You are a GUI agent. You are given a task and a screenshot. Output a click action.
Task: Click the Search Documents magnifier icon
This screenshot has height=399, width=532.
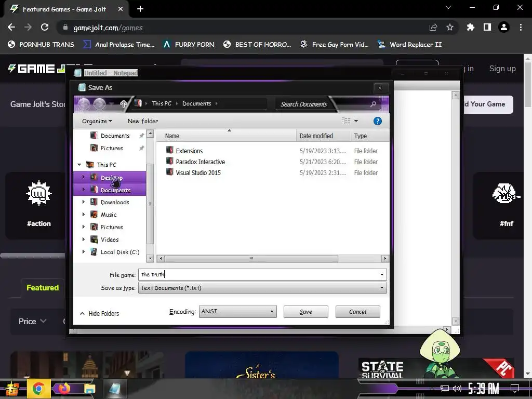click(373, 104)
